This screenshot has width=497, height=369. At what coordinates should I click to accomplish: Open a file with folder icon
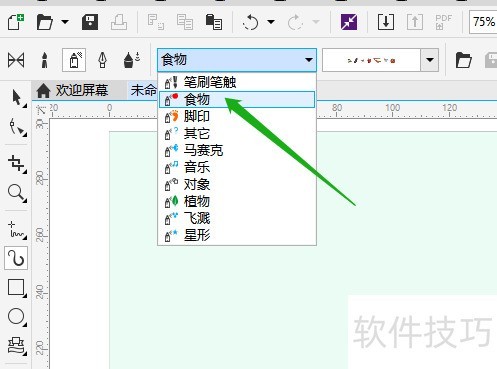click(45, 22)
